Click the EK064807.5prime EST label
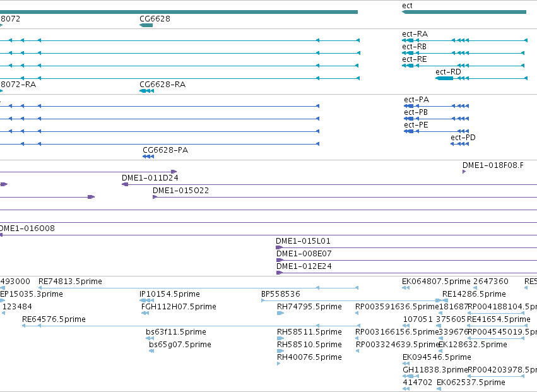Image resolution: width=537 pixels, height=392 pixels. click(x=436, y=282)
